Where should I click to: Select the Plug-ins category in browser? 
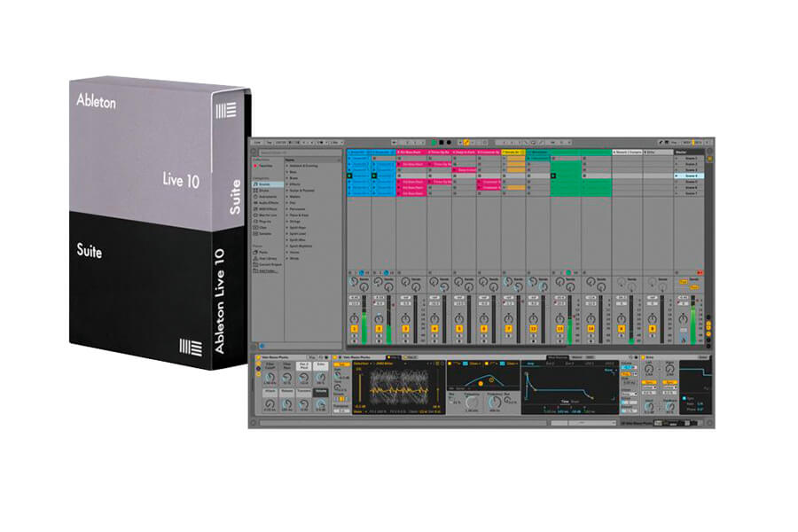coord(267,222)
